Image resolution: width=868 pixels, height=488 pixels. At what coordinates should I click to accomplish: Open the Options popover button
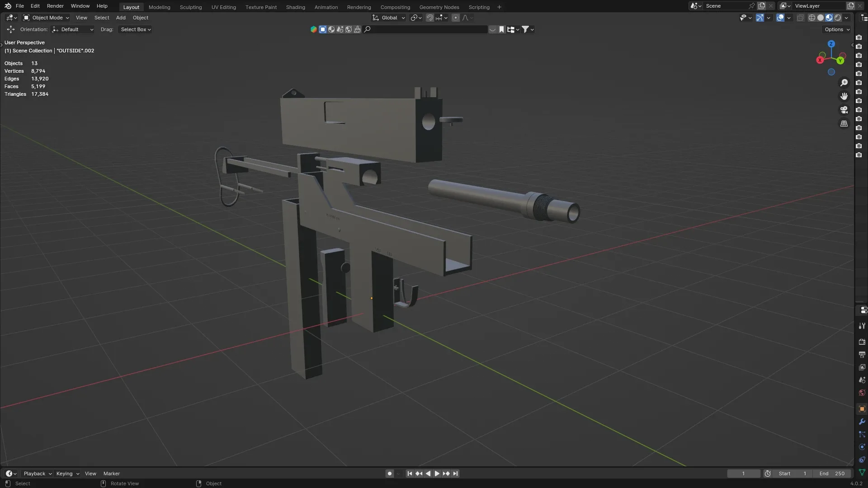837,29
